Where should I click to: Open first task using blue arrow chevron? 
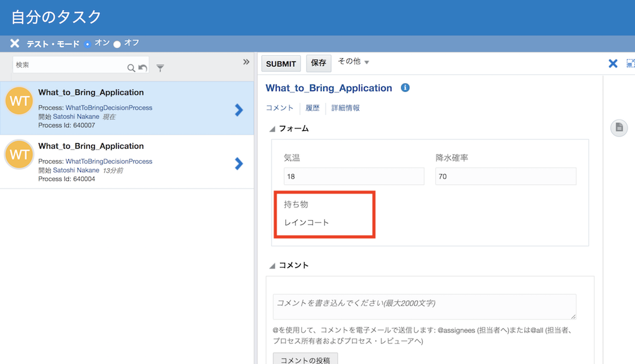(x=239, y=110)
